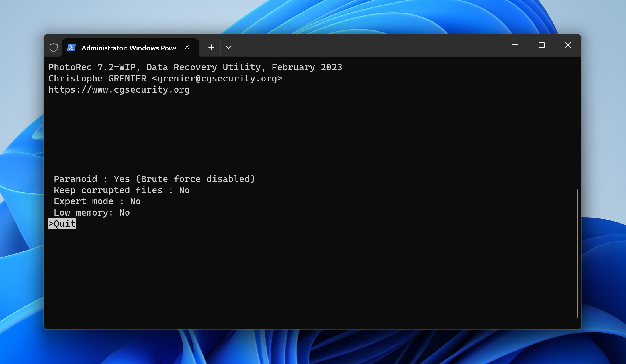Maximize the terminal window
Screen dimensions: 626x364
[542, 45]
